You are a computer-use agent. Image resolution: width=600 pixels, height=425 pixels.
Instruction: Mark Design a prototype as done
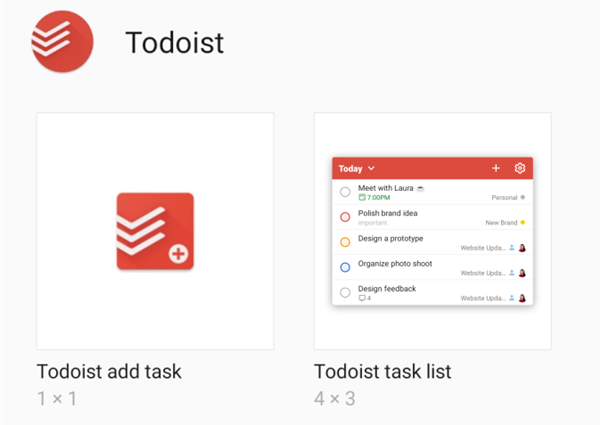345,242
